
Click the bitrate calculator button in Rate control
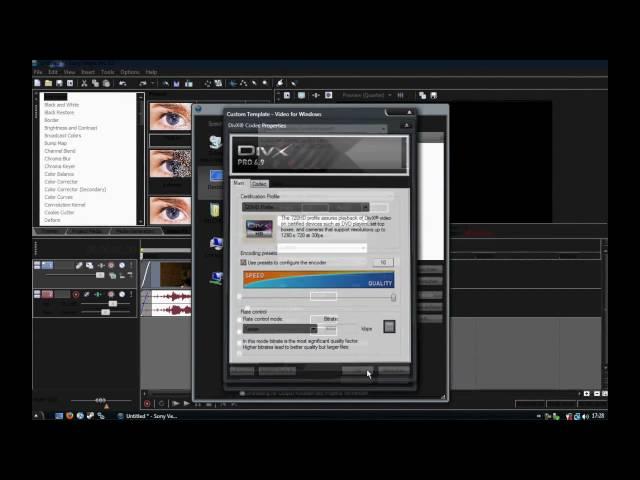tap(389, 327)
